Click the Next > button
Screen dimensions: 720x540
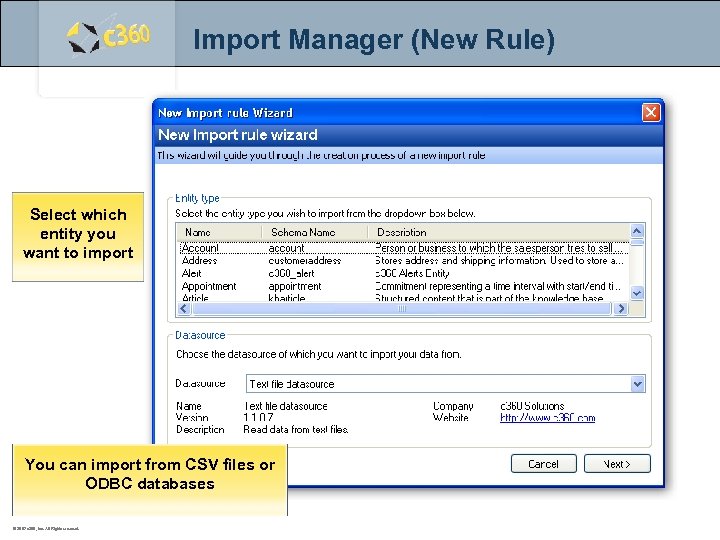tap(617, 464)
